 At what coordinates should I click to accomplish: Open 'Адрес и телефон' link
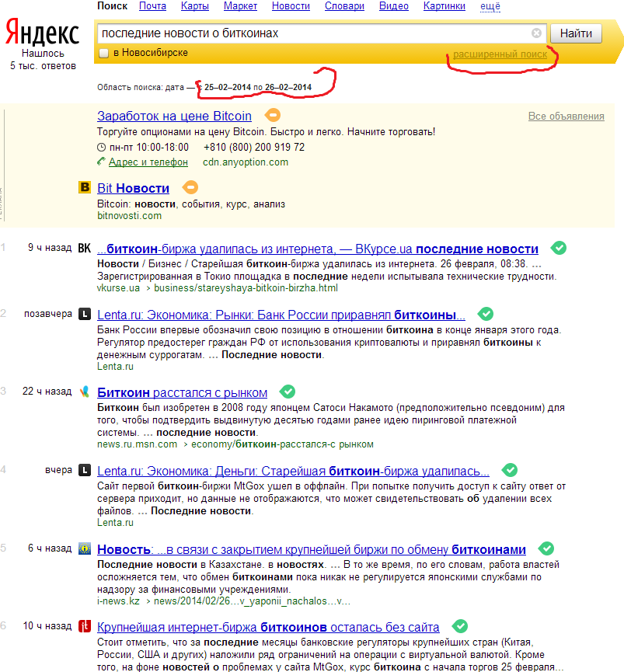click(x=148, y=162)
